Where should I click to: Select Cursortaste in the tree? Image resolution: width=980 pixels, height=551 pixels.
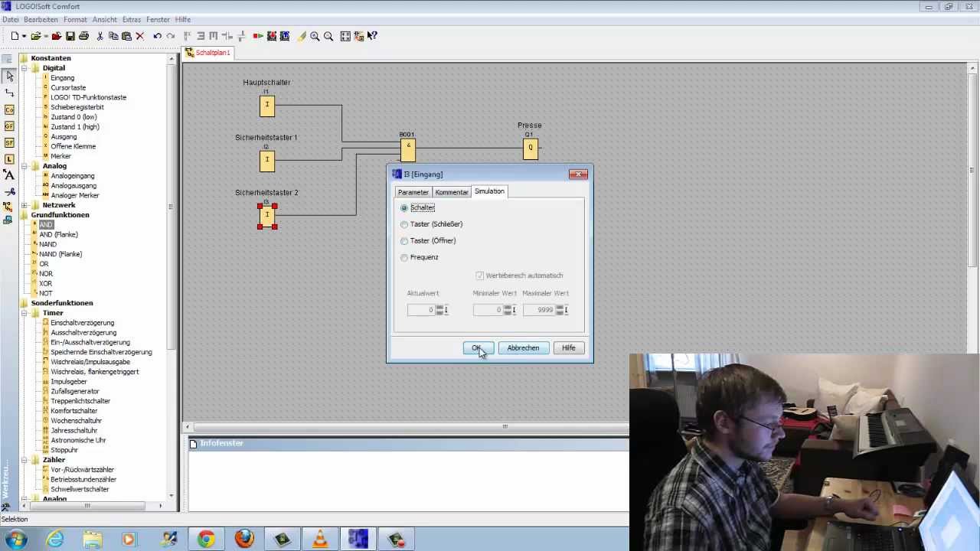tap(68, 88)
